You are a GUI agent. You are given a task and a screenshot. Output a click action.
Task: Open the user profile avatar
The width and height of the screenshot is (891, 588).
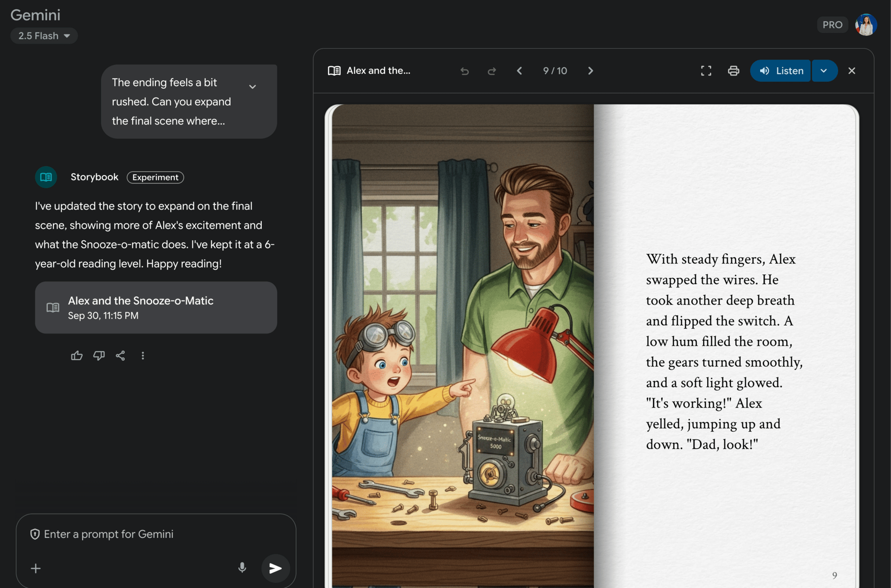click(865, 25)
